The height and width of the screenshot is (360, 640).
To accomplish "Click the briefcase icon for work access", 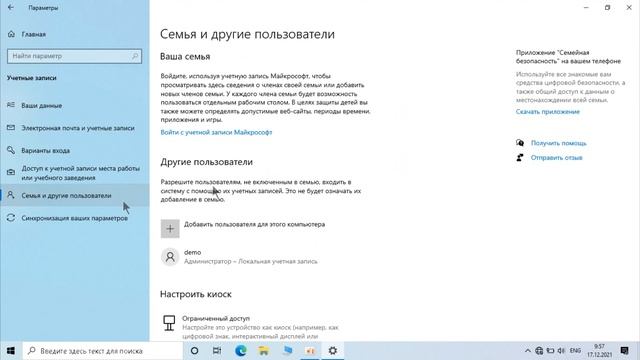I will coord(11,173).
